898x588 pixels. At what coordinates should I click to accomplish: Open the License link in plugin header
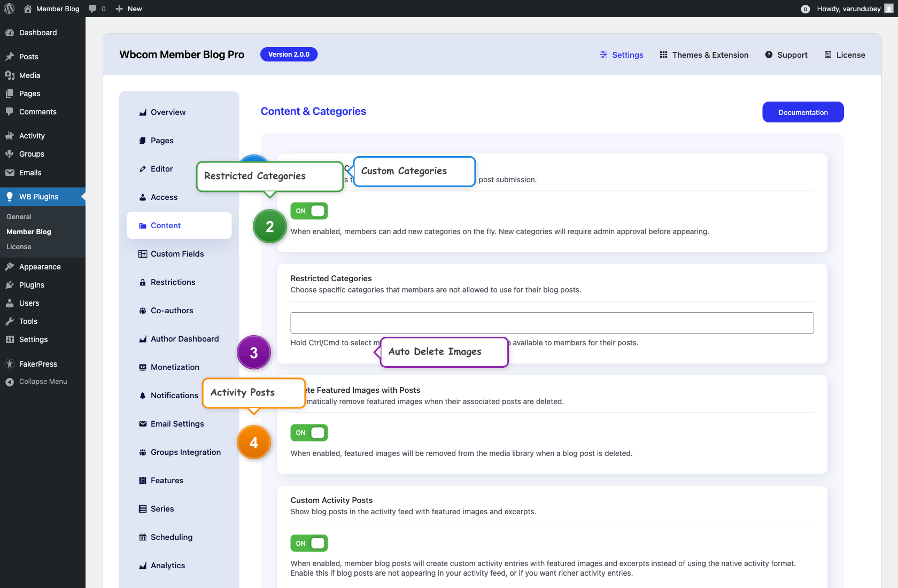pos(845,55)
